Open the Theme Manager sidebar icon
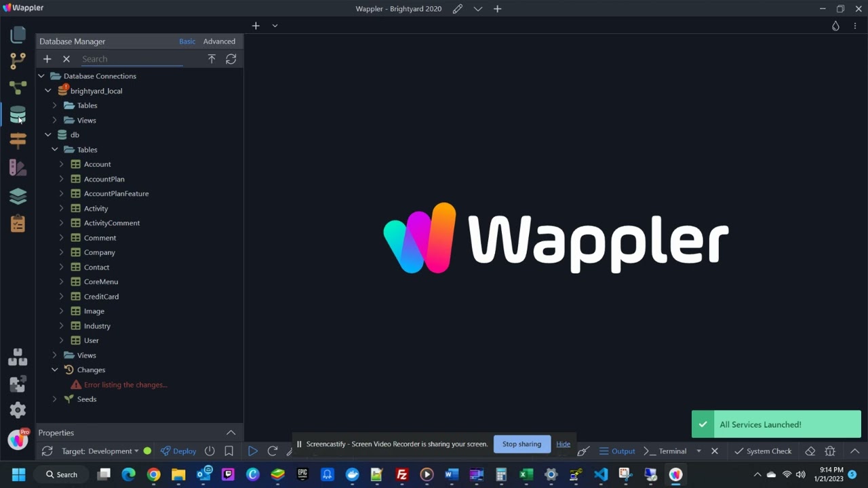Image resolution: width=868 pixels, height=488 pixels. tap(18, 167)
